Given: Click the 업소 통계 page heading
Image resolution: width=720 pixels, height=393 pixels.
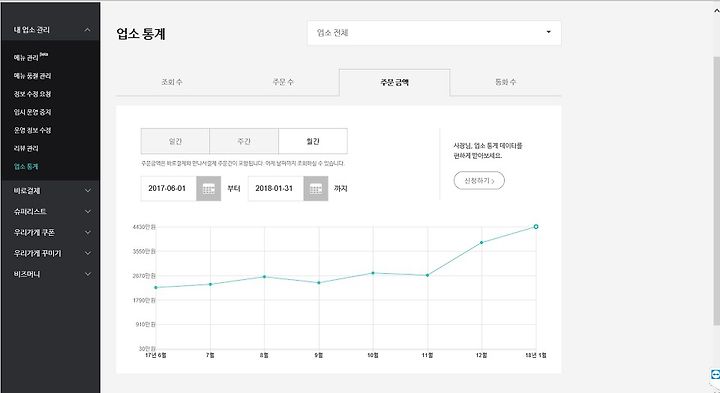Looking at the screenshot, I should [x=141, y=34].
